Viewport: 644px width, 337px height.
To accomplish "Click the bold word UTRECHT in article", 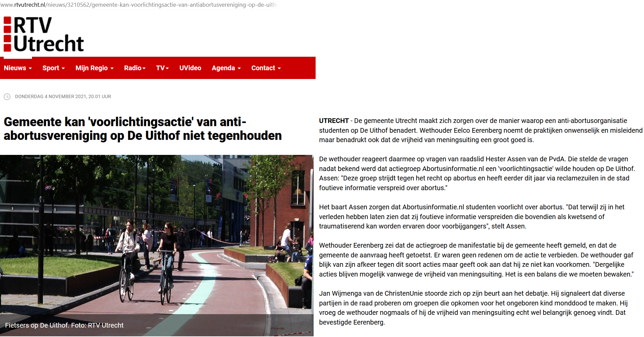I will pyautogui.click(x=334, y=121).
